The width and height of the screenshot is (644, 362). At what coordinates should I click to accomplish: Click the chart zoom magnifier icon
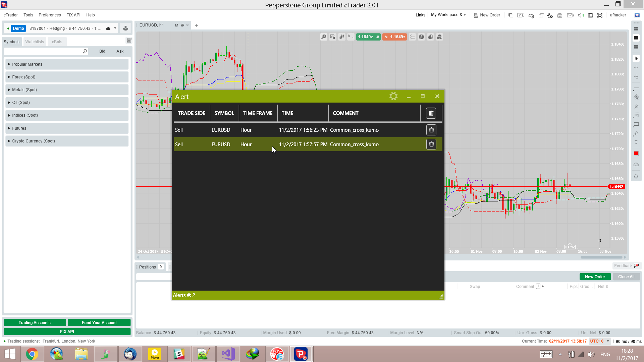point(324,37)
